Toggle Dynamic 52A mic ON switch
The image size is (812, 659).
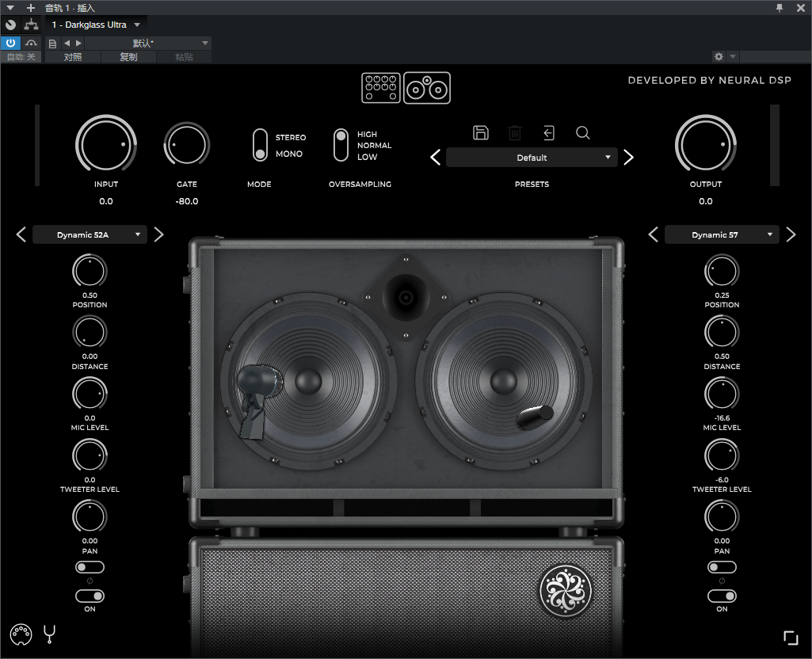(x=90, y=596)
